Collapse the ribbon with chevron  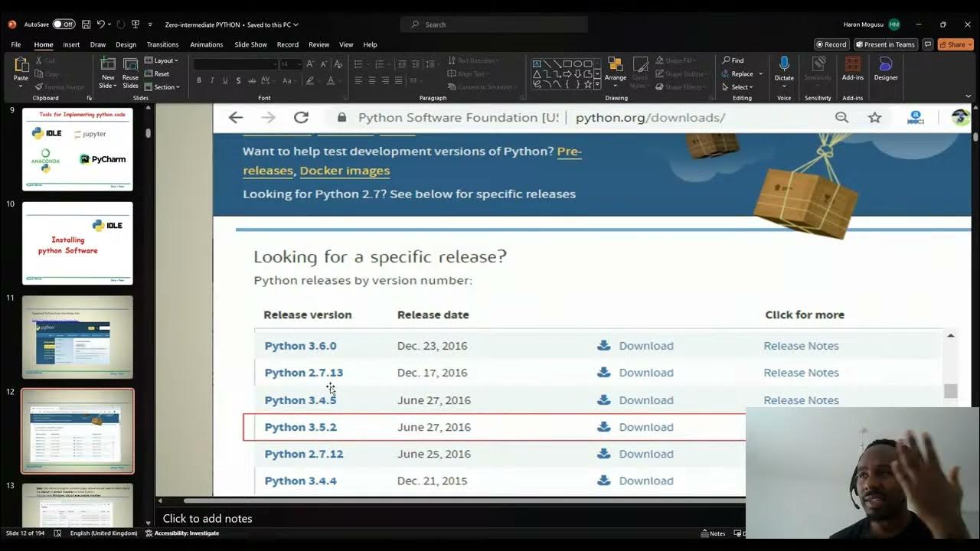(969, 96)
